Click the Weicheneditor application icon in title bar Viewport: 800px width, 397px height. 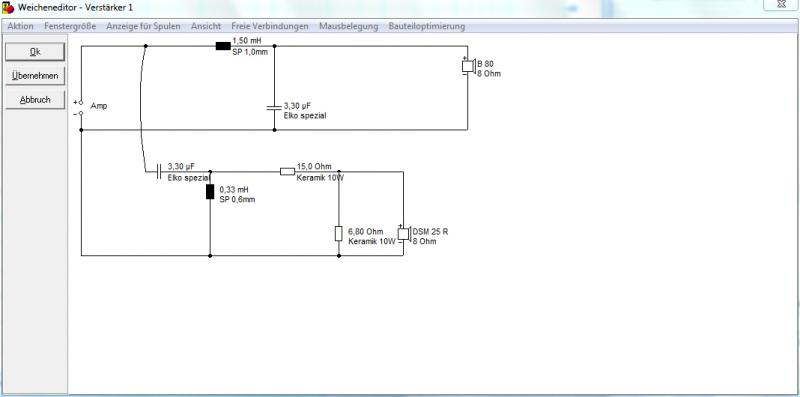[x=8, y=8]
